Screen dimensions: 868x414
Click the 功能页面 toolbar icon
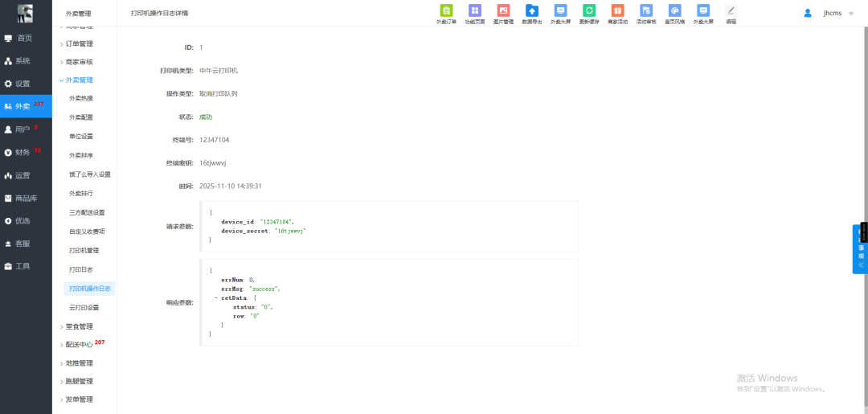[474, 11]
